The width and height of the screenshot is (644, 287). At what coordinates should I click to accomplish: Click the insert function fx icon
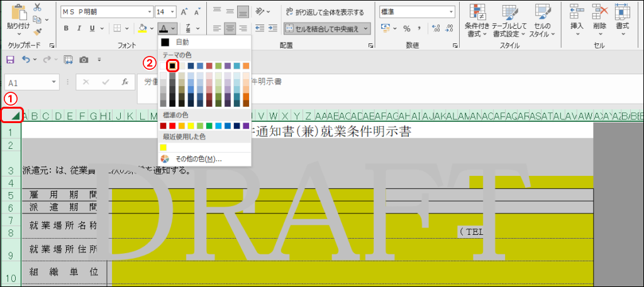tap(125, 82)
